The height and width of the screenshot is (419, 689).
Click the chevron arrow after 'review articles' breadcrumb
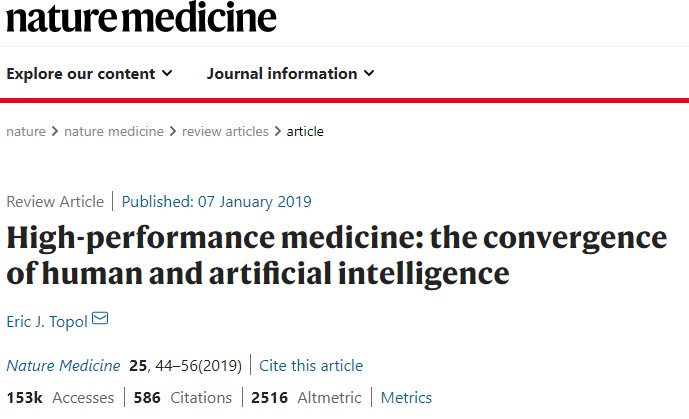(x=278, y=131)
